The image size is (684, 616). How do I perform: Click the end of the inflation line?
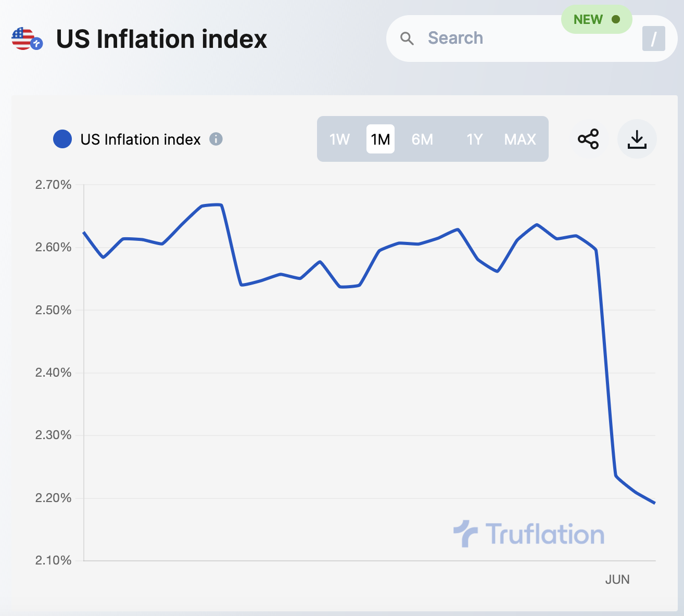point(654,503)
